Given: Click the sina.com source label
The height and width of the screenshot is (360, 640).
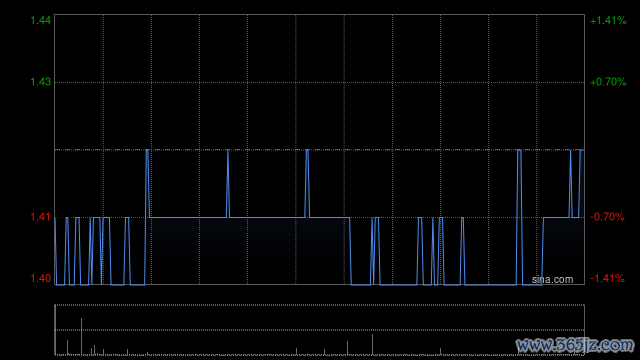Looking at the screenshot, I should (552, 280).
